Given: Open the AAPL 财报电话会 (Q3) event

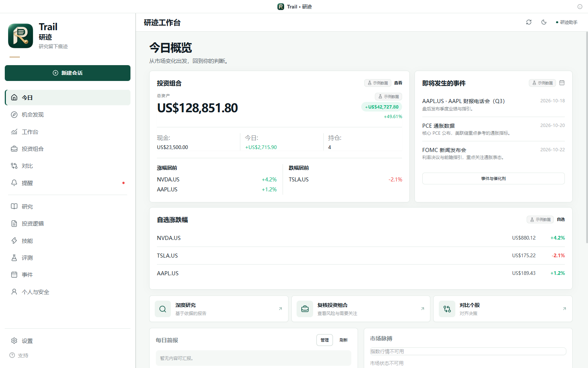Looking at the screenshot, I should [494, 105].
